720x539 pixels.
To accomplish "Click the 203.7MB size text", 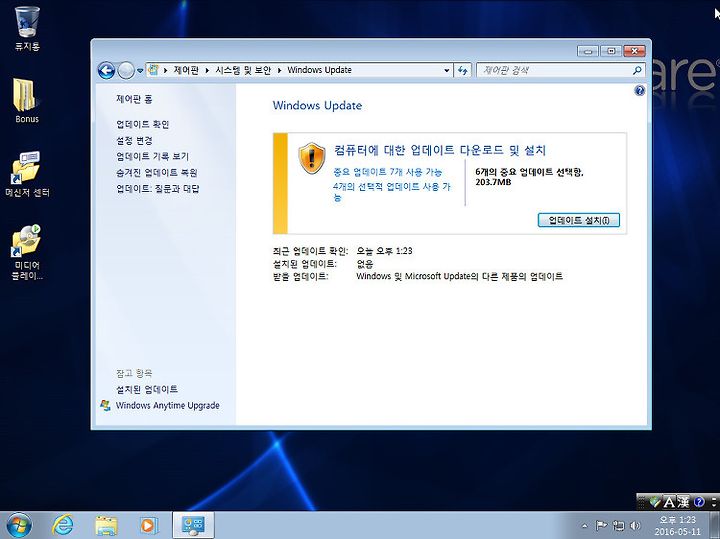I will 493,182.
